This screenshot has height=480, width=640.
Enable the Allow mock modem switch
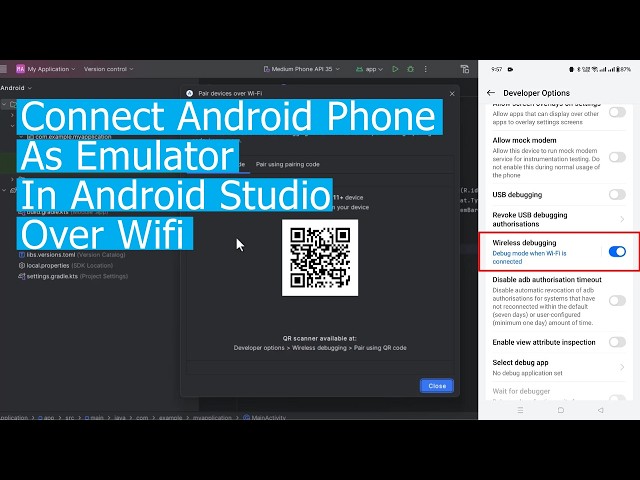617,157
